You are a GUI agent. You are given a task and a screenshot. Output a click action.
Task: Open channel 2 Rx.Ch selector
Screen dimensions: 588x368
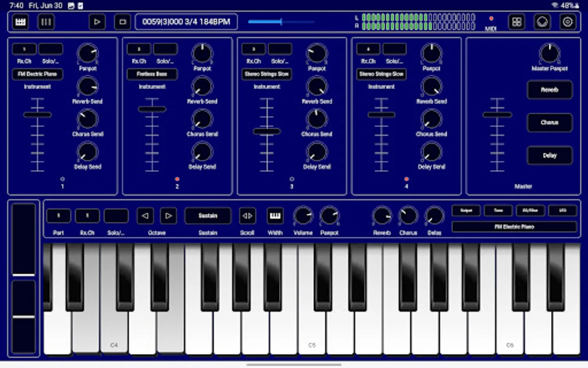point(139,49)
